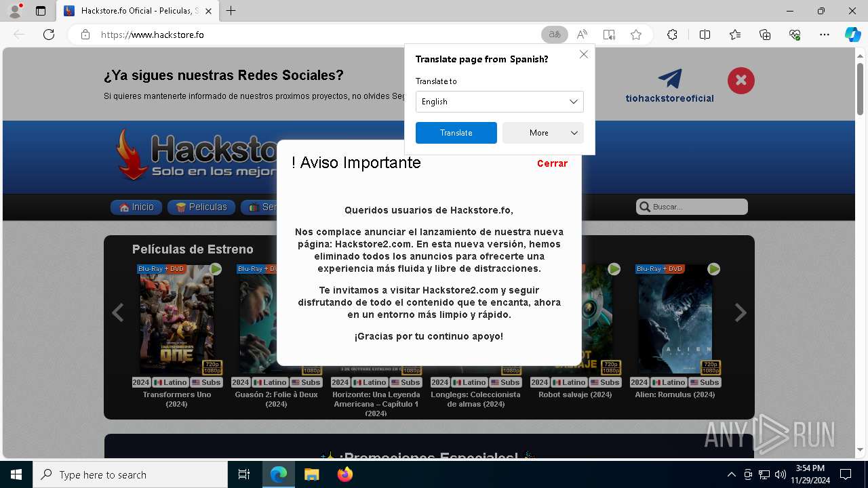Open Extensions puzzle icon
The width and height of the screenshot is (868, 488).
672,35
